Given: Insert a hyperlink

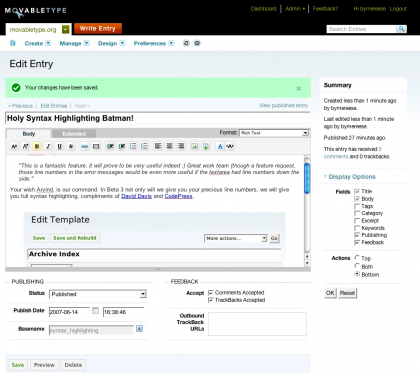Looking at the screenshot, I should (85, 146).
